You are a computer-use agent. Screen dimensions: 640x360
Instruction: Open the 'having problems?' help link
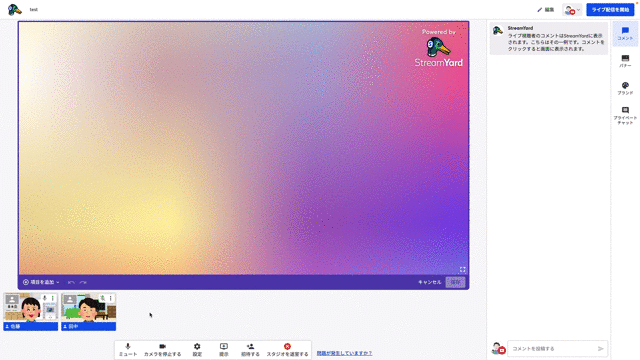coord(344,353)
